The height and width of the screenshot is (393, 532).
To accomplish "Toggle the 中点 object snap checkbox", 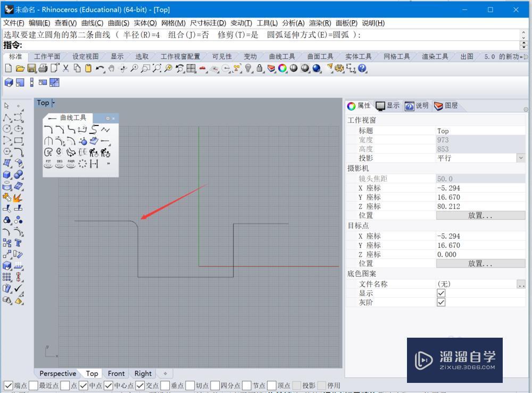I will [84, 386].
